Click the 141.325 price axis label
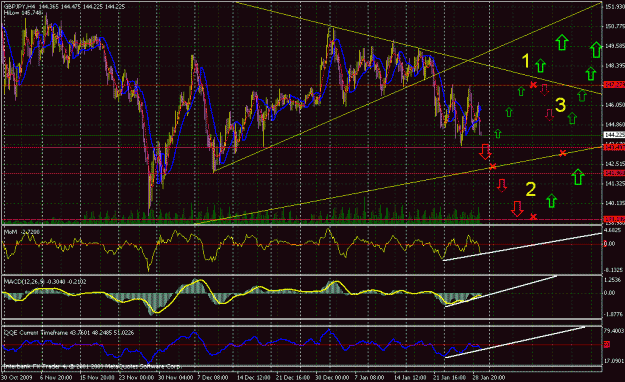625x382 pixels. tap(615, 183)
